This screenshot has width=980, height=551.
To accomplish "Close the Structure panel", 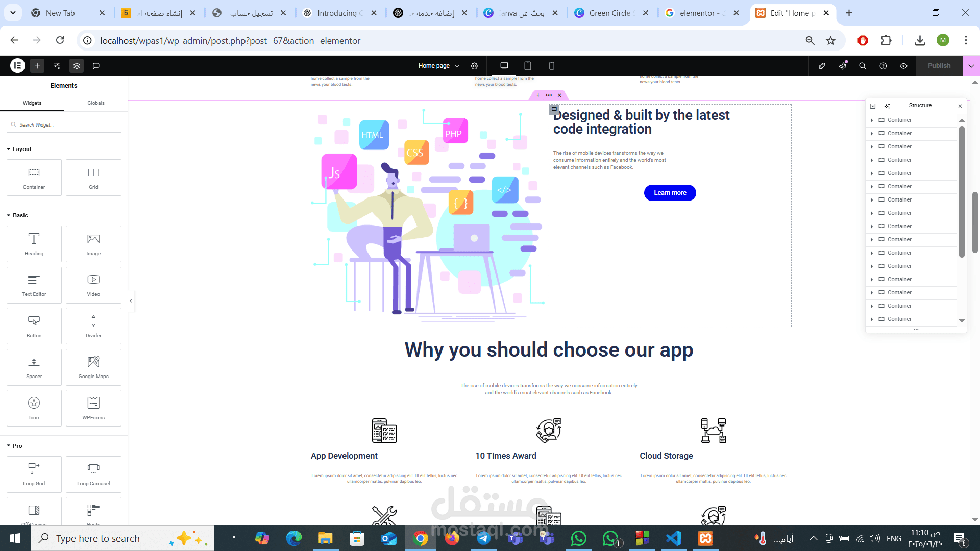I will pos(960,106).
